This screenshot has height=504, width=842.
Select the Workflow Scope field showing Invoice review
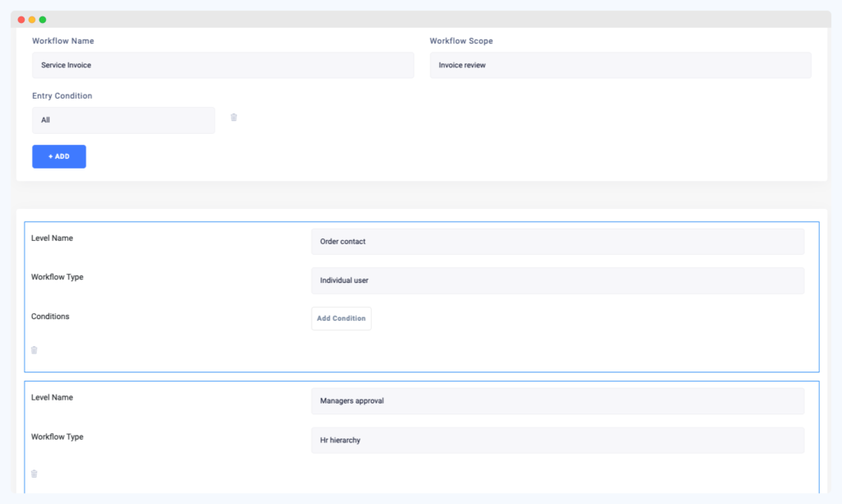pyautogui.click(x=621, y=65)
